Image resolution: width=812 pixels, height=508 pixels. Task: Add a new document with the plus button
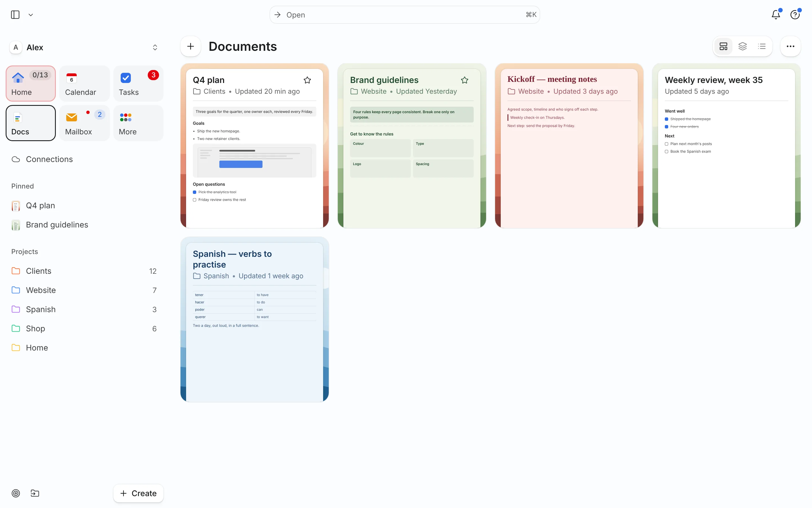pos(191,46)
